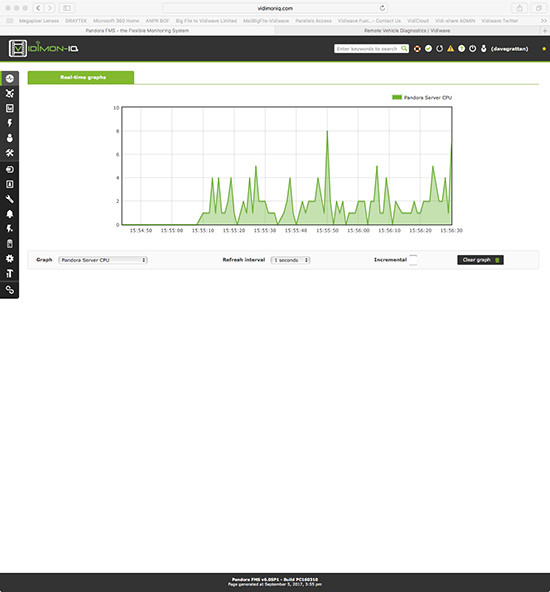550x592 pixels.
Task: Click the yellow warning triangle header icon
Action: tap(450, 49)
